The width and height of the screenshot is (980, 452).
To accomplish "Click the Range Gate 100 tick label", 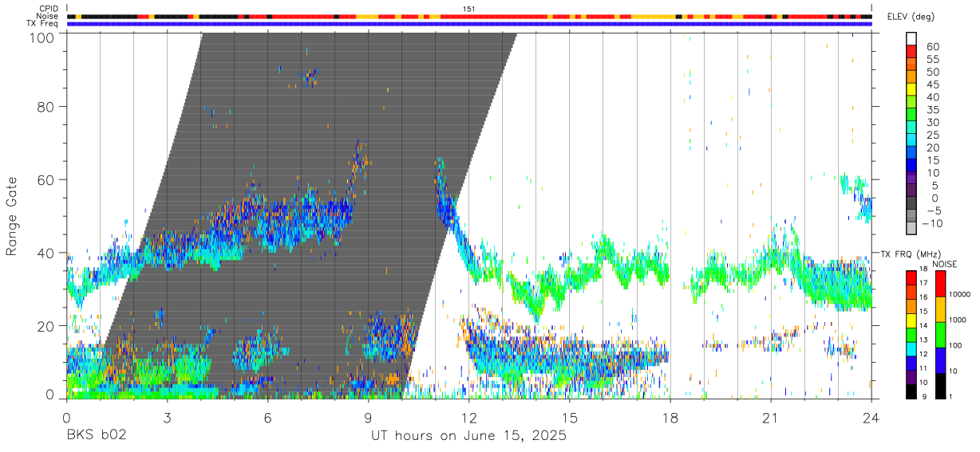I will coord(41,37).
